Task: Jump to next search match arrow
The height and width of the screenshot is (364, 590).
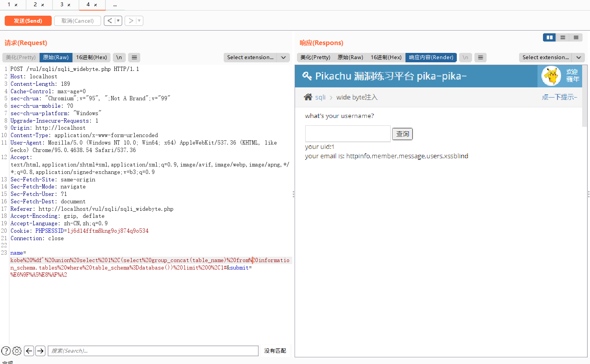Action: [40, 351]
